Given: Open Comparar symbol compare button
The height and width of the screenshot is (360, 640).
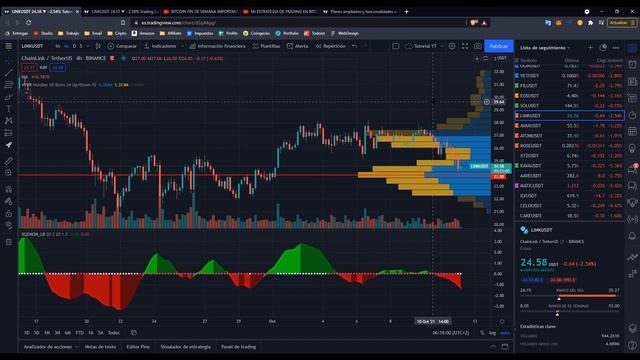Looking at the screenshot, I should click(x=122, y=46).
